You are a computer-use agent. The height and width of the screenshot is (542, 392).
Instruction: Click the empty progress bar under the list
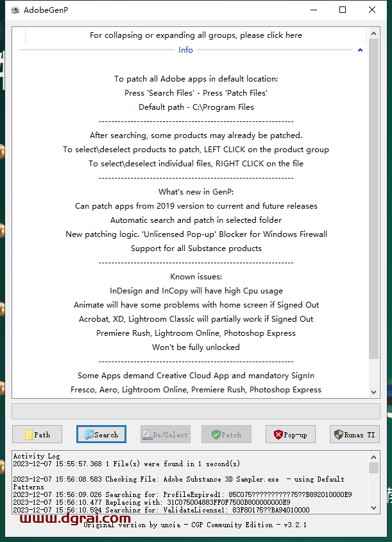point(196,411)
